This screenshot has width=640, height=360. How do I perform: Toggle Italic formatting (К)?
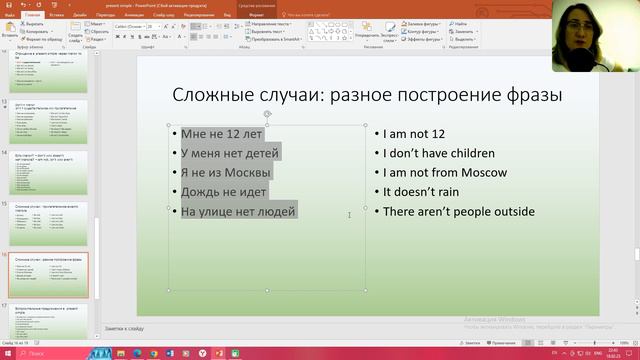125,37
